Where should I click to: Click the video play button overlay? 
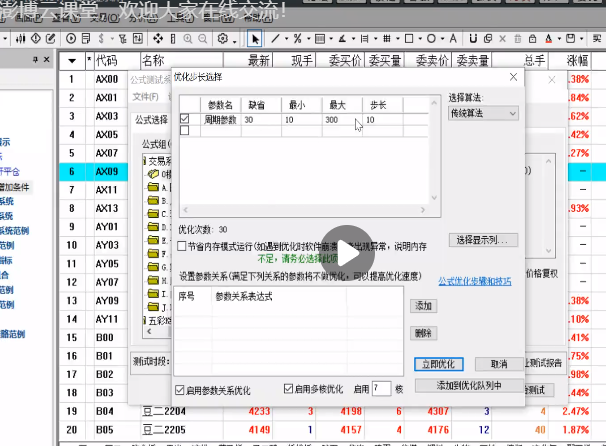pyautogui.click(x=348, y=252)
